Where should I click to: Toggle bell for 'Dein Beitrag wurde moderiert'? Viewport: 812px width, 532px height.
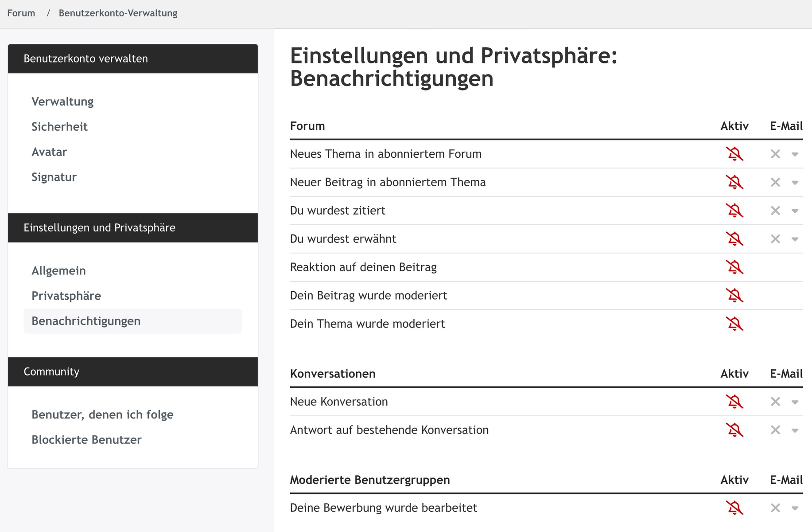pos(734,296)
